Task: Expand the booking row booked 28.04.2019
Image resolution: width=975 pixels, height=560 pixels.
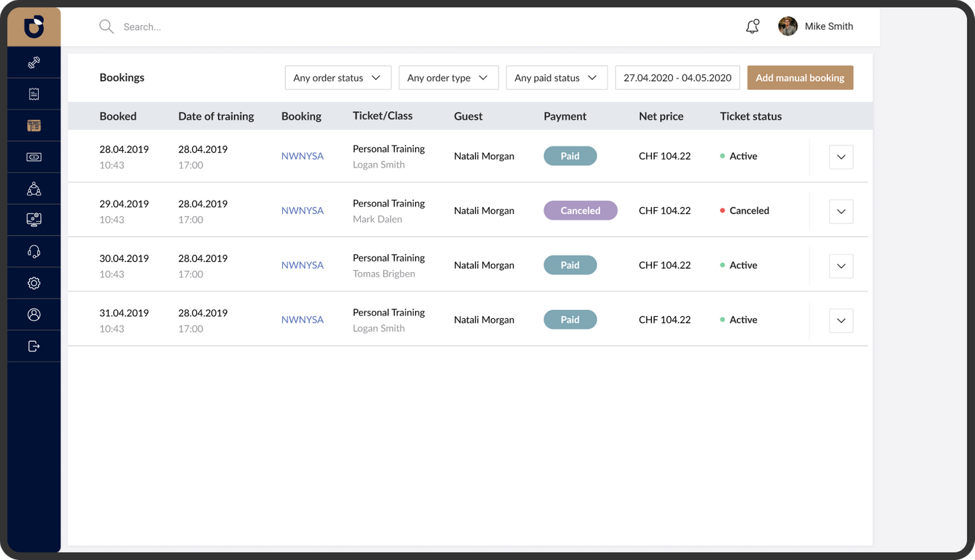Action: click(x=841, y=156)
